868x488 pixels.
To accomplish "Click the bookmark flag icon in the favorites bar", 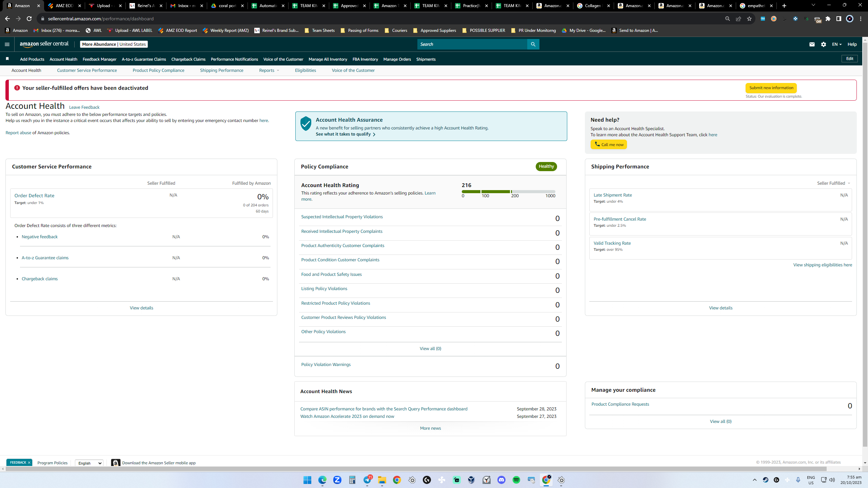I will (7, 59).
